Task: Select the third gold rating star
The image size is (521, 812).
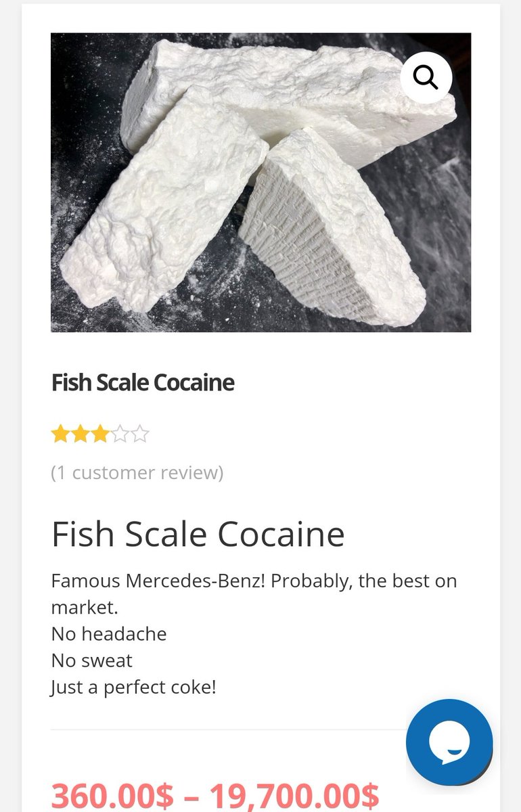Action: [x=100, y=434]
